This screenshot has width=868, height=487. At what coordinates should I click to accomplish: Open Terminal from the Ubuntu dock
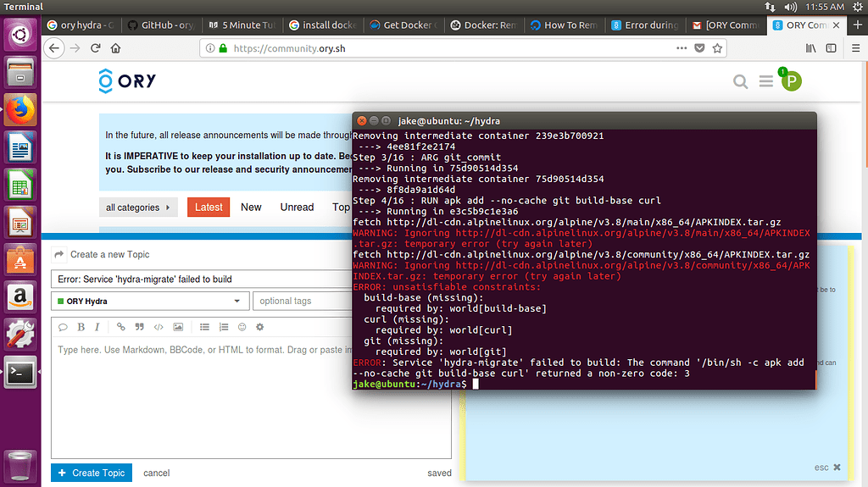[x=20, y=373]
